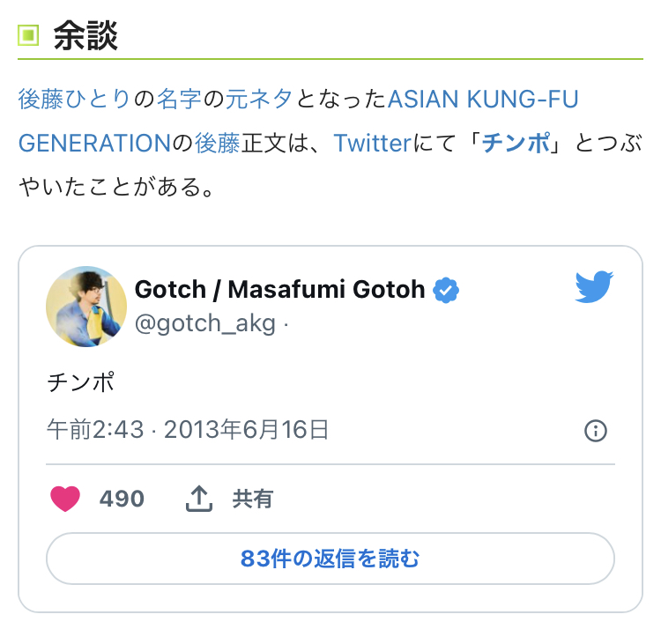The height and width of the screenshot is (644, 661).
Task: Click the 後藤 surname link
Action: (x=217, y=143)
